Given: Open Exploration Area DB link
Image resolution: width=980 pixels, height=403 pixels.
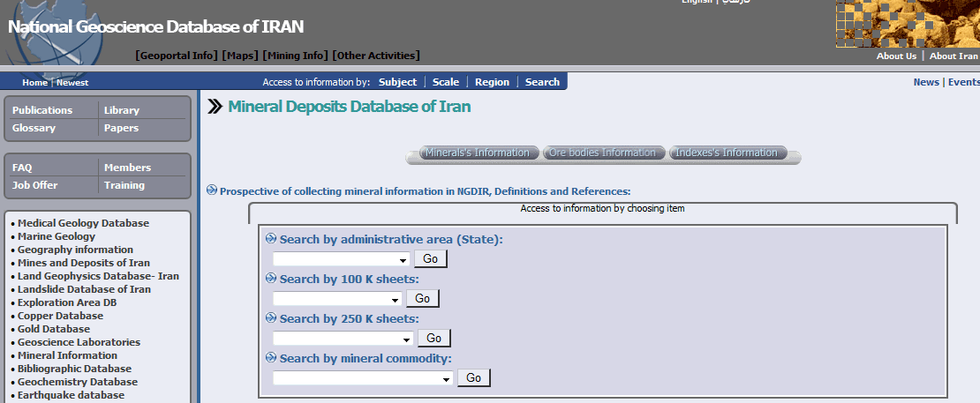Looking at the screenshot, I should pyautogui.click(x=67, y=302).
